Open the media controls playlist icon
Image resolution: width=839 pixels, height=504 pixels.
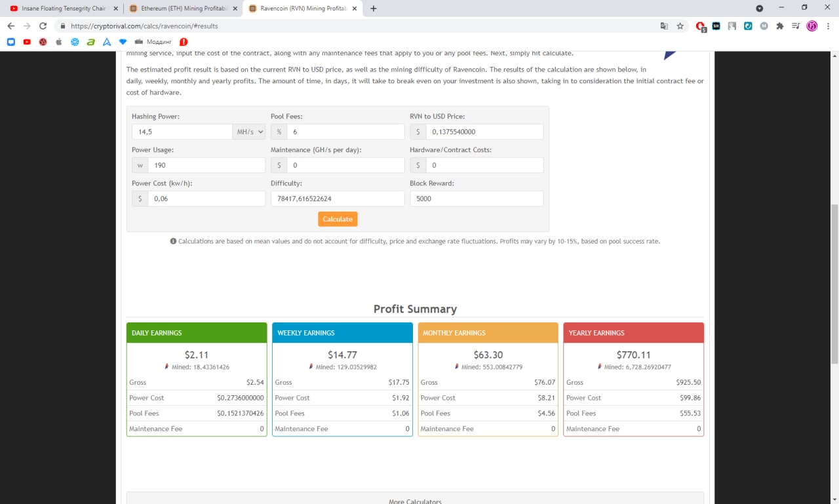click(x=795, y=26)
